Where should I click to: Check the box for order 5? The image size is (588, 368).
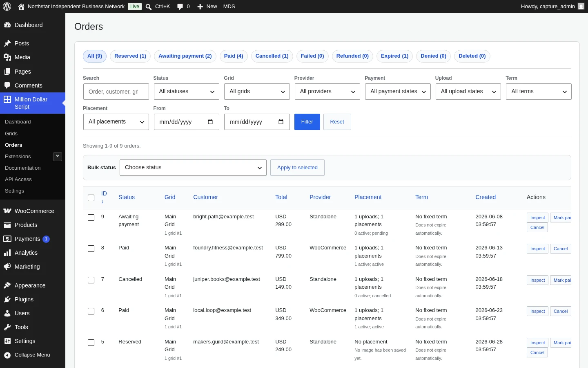coord(91,343)
